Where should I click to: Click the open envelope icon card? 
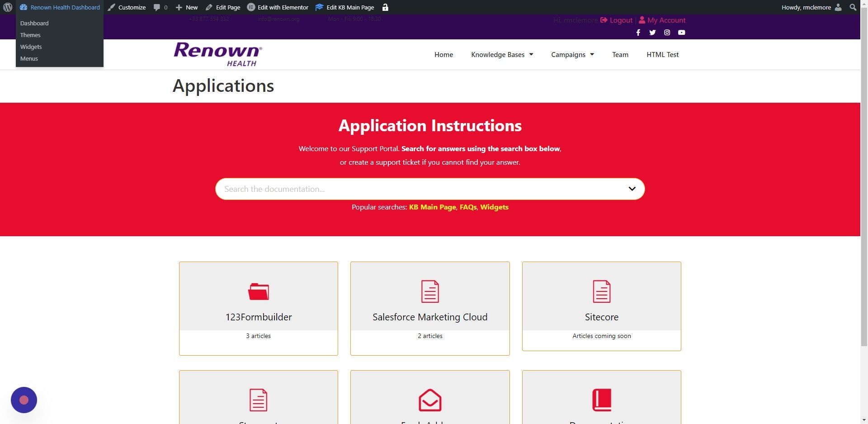[x=430, y=400]
